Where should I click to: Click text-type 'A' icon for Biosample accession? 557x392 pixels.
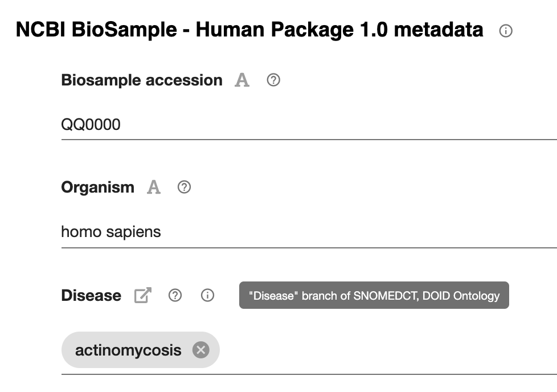pyautogui.click(x=242, y=80)
